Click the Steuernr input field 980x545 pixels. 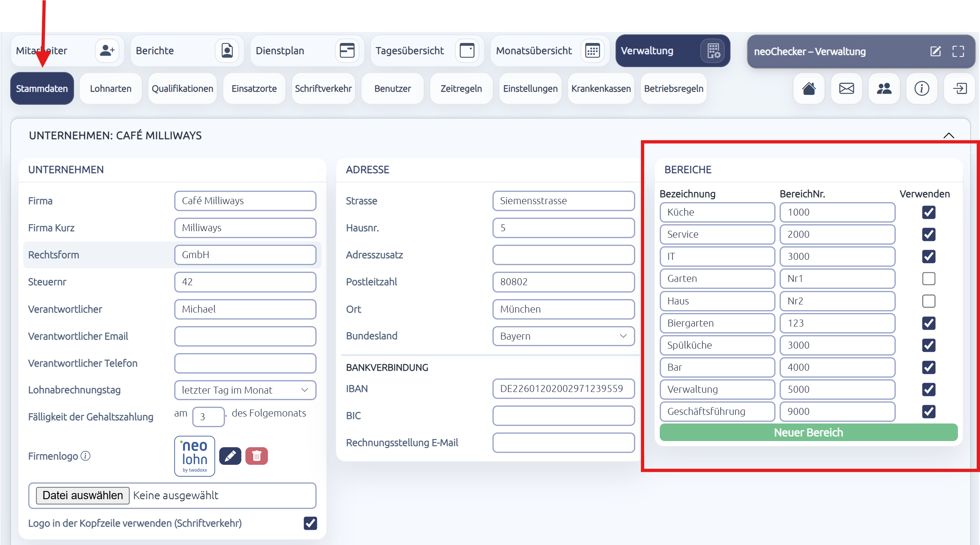pos(245,282)
